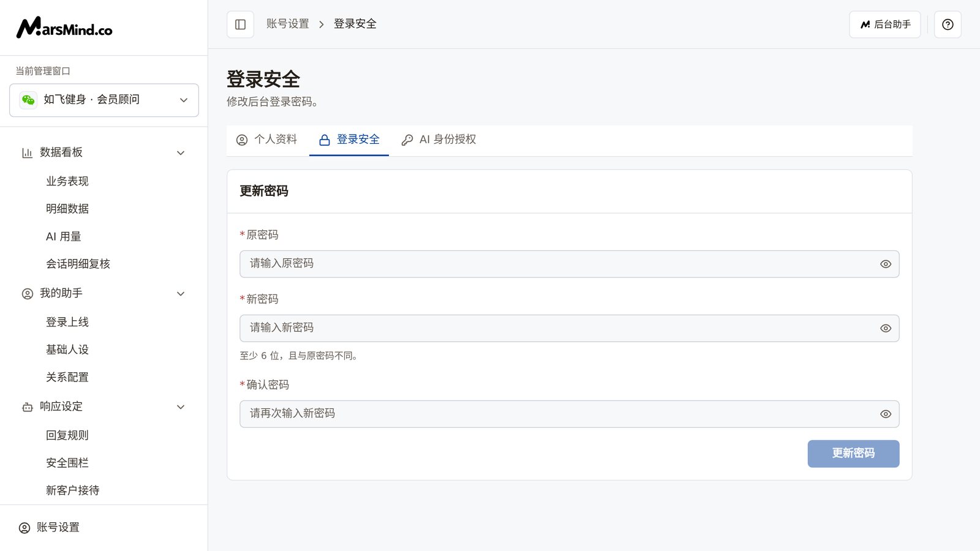Open 基础人设 in the sidebar

coord(67,350)
